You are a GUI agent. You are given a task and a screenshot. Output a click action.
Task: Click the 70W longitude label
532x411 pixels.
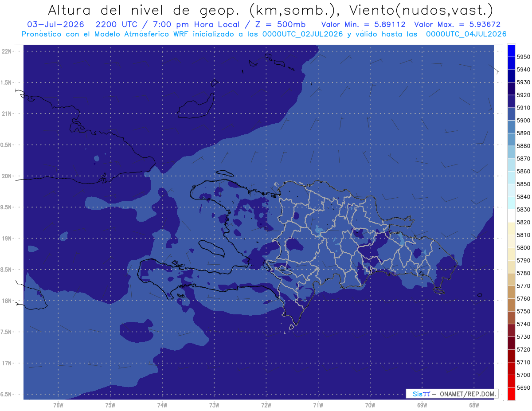click(x=370, y=405)
